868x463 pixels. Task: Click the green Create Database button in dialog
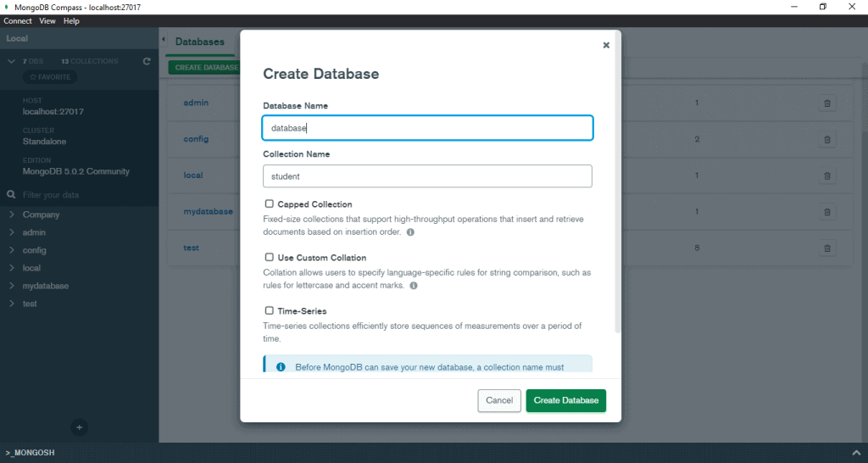pos(565,400)
